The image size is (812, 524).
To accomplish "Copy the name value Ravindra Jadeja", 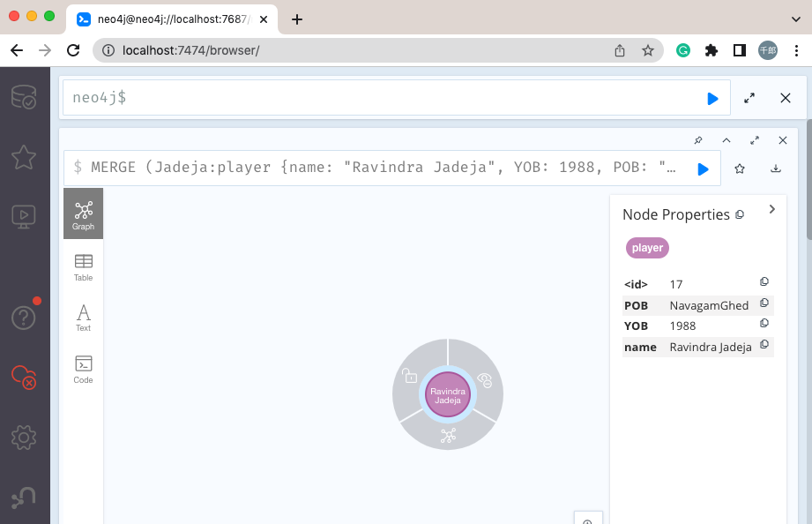I will point(764,344).
